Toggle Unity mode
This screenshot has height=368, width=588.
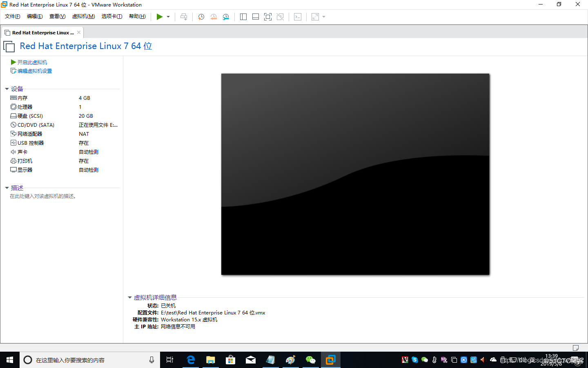(x=280, y=17)
